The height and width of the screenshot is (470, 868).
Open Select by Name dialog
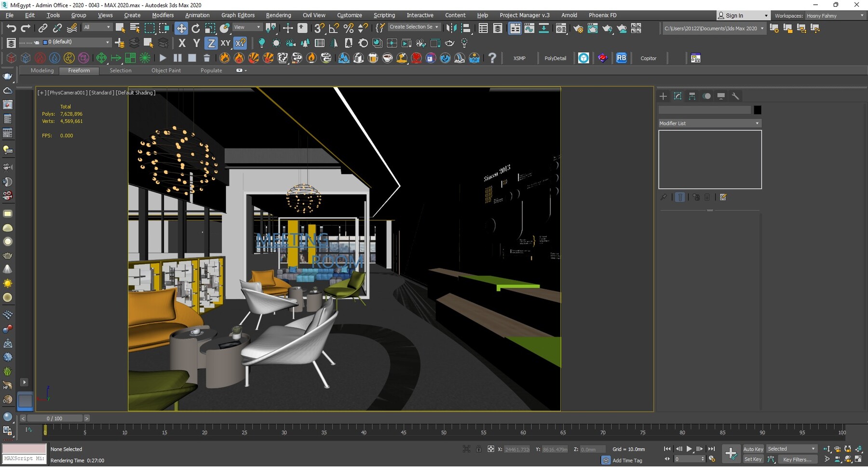coord(135,28)
